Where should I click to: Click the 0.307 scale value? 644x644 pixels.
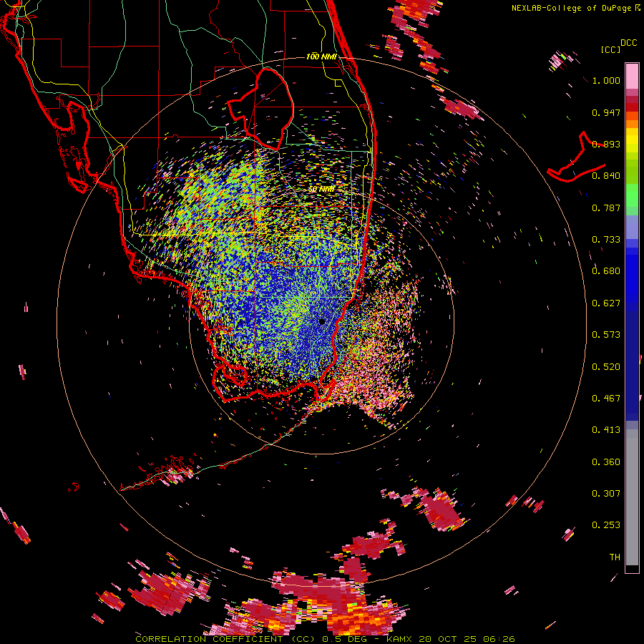(x=606, y=493)
